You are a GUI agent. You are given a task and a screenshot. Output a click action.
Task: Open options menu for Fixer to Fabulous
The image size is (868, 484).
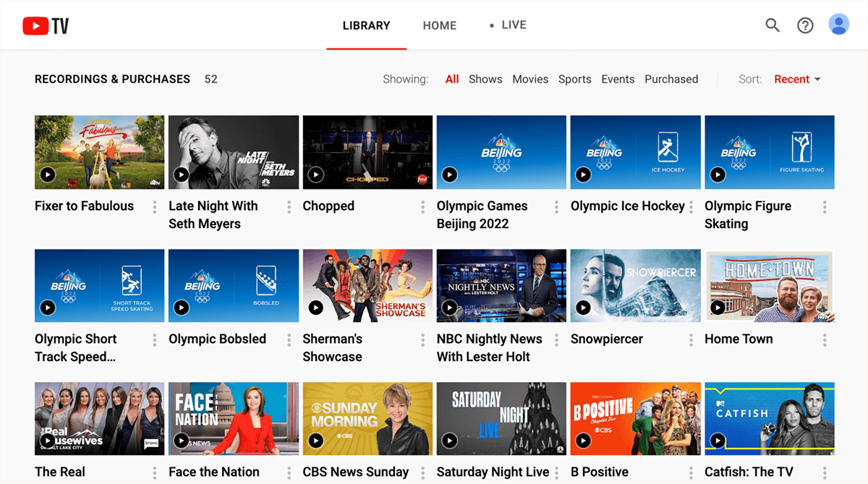154,207
